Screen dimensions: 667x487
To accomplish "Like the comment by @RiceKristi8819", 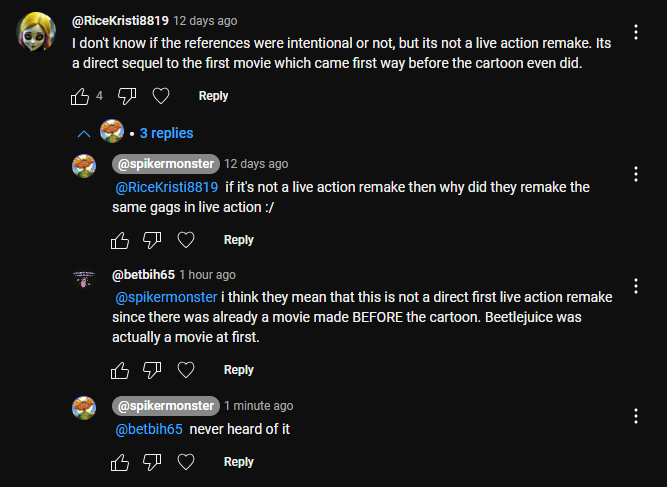I will [x=80, y=96].
